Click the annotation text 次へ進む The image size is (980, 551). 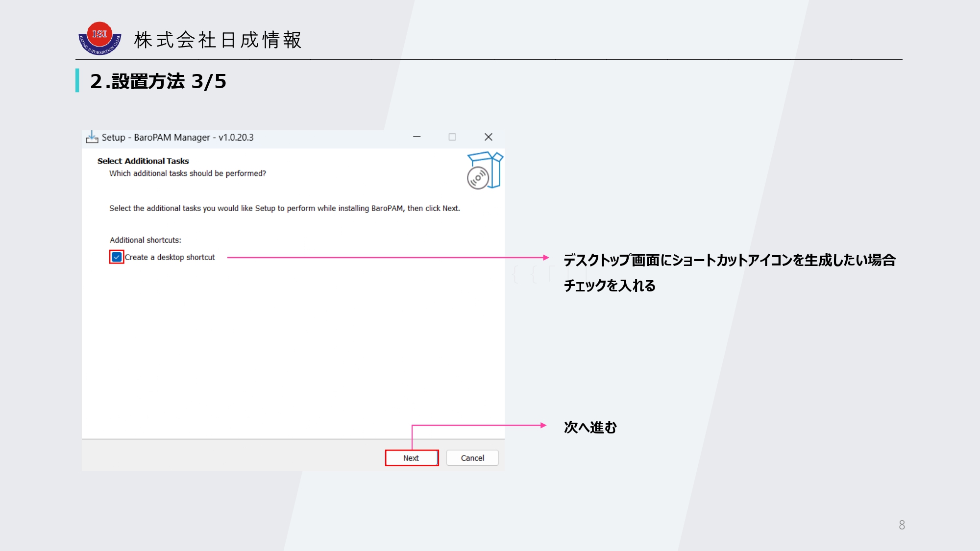pyautogui.click(x=590, y=427)
